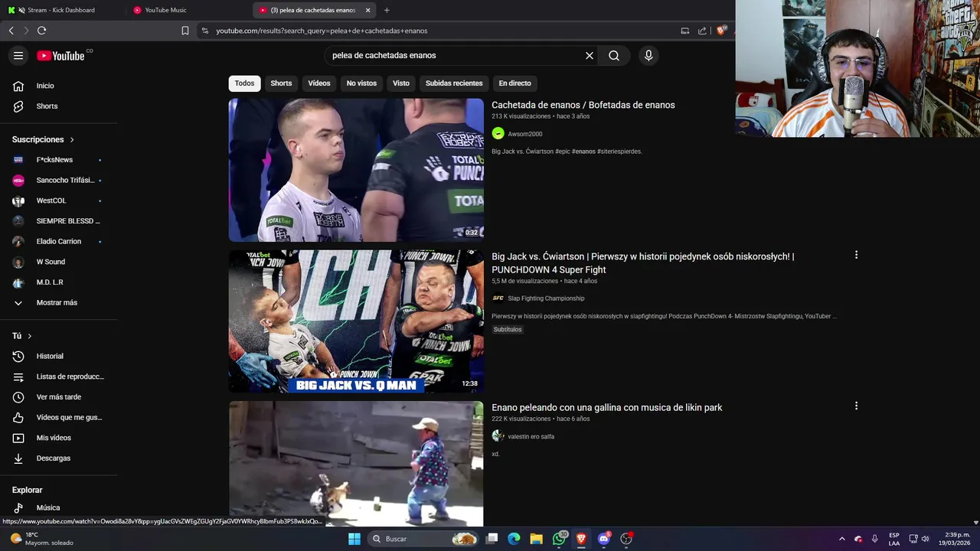
Task: Select the En directo filter chip
Action: (514, 83)
